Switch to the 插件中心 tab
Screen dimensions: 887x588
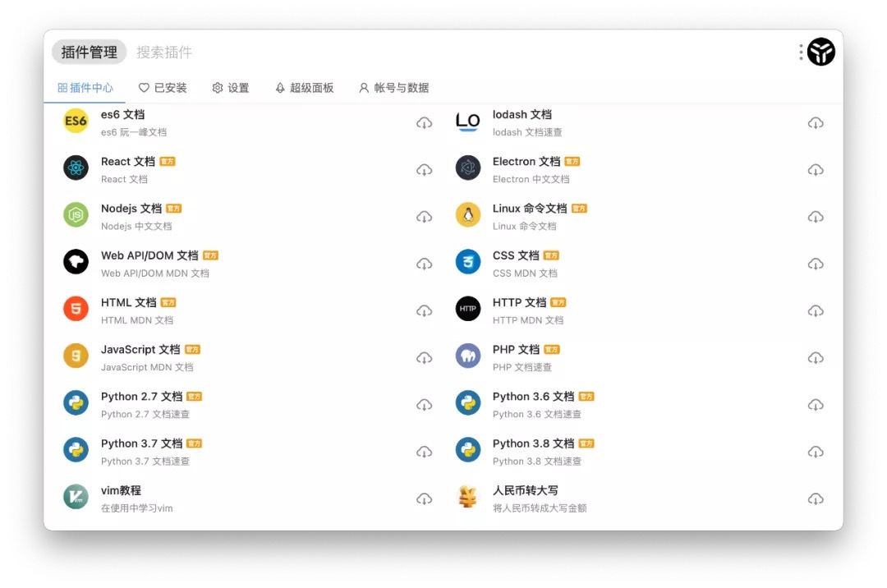(85, 88)
